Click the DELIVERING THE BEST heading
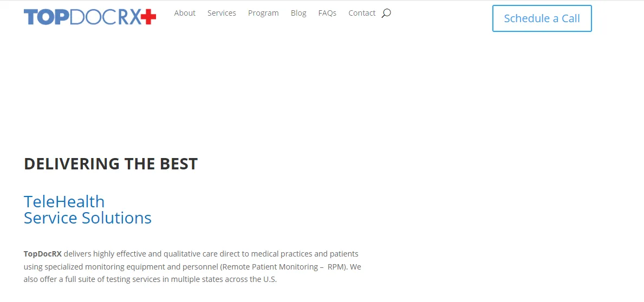Image resolution: width=644 pixels, height=302 pixels. click(x=111, y=164)
